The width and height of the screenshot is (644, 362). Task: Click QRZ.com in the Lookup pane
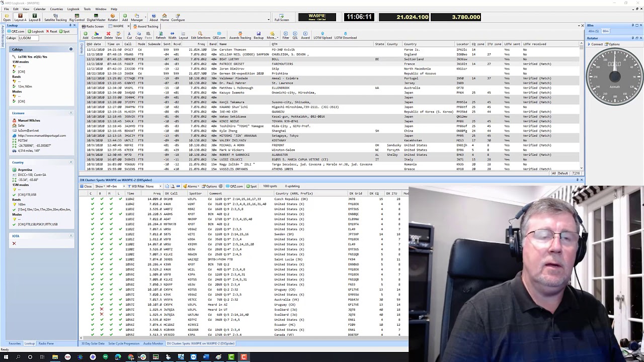pos(16,31)
